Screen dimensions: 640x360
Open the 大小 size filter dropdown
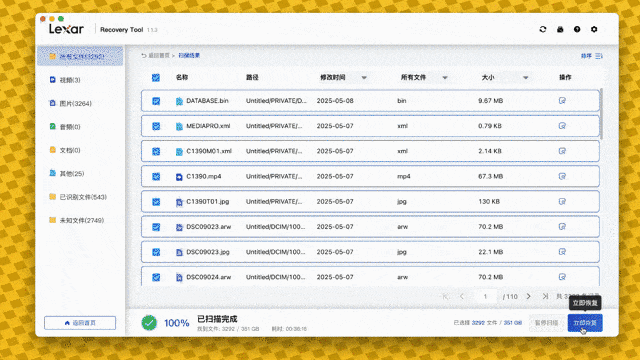tap(526, 78)
